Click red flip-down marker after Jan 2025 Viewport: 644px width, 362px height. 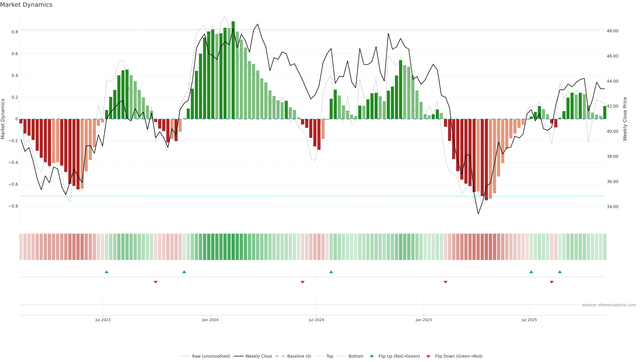click(445, 282)
